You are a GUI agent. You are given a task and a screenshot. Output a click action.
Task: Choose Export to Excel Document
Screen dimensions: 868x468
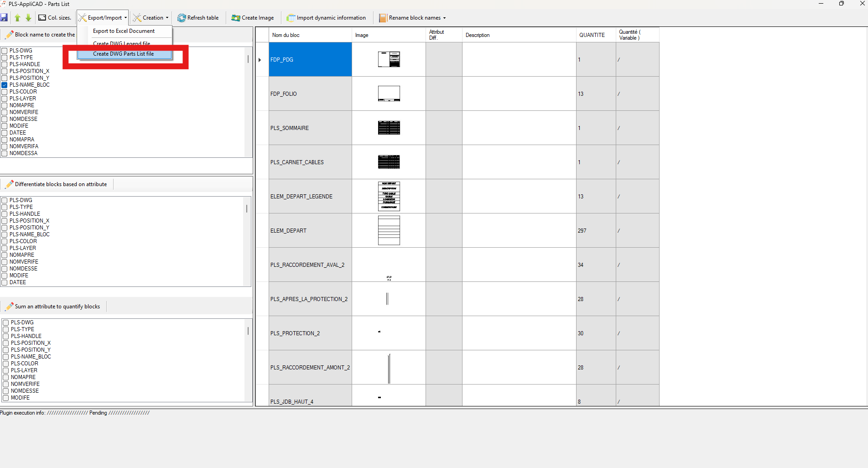click(x=124, y=31)
